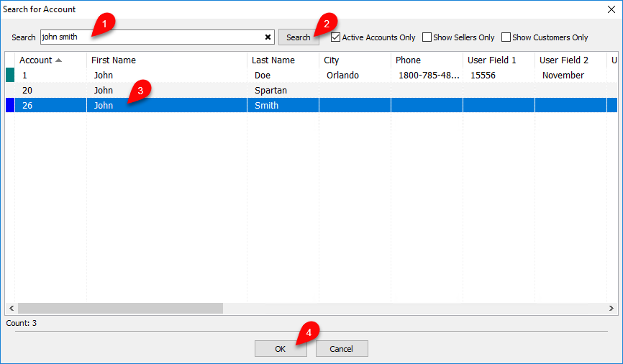Click the Smith last name cell
Screen dimensions: 623x364
click(x=283, y=105)
